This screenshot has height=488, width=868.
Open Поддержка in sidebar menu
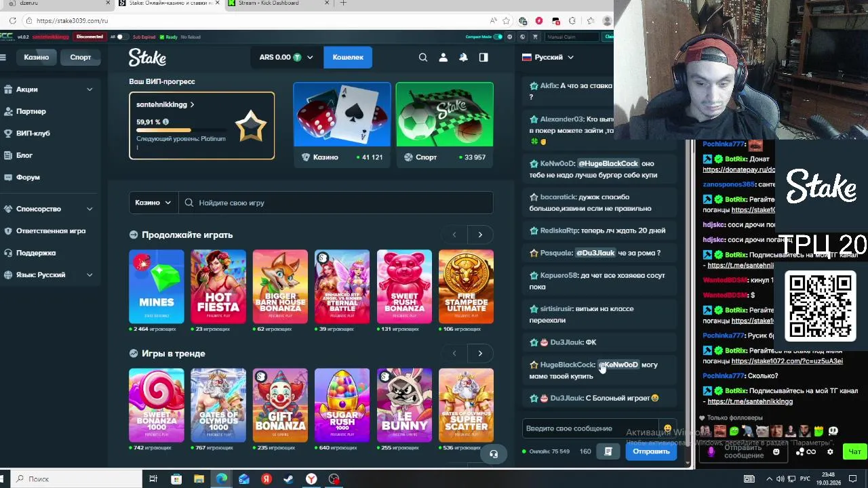point(36,253)
